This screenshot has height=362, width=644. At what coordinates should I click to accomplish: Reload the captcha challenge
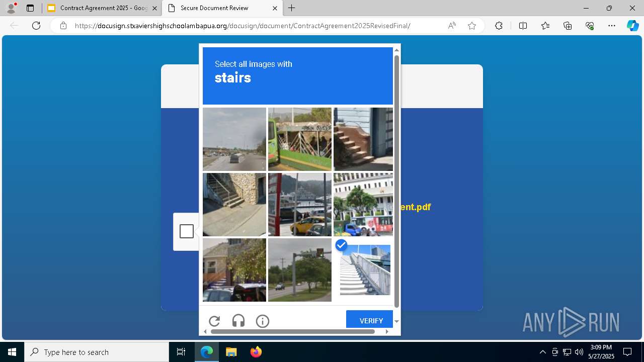point(214,321)
